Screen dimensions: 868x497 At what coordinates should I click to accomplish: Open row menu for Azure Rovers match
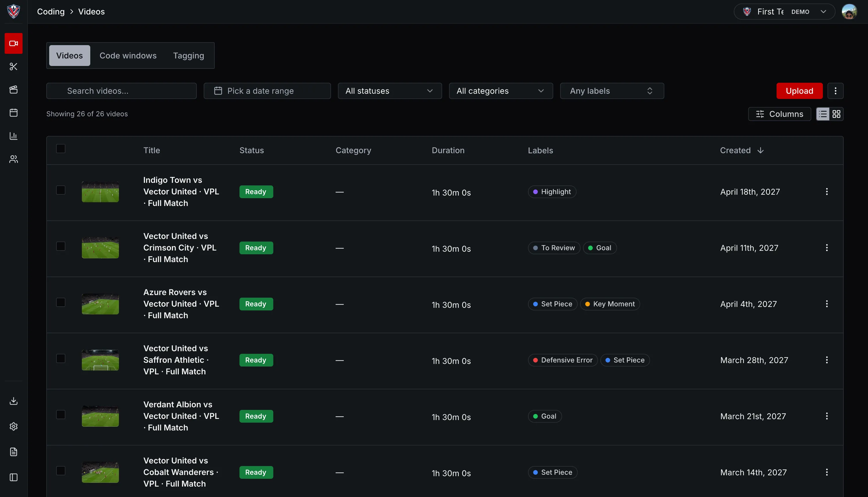(x=827, y=304)
